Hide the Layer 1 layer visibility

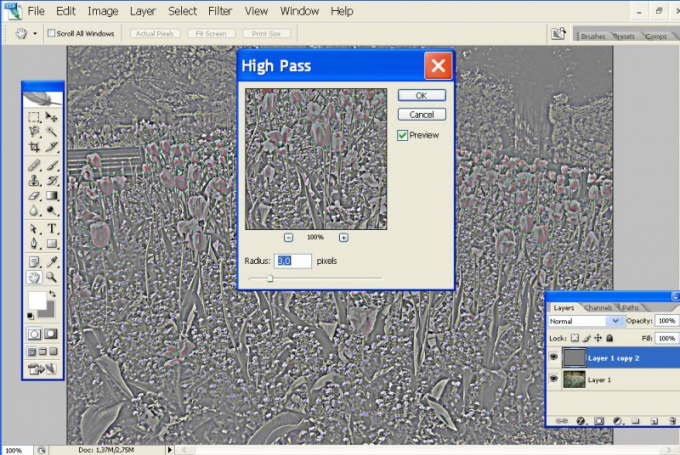553,379
